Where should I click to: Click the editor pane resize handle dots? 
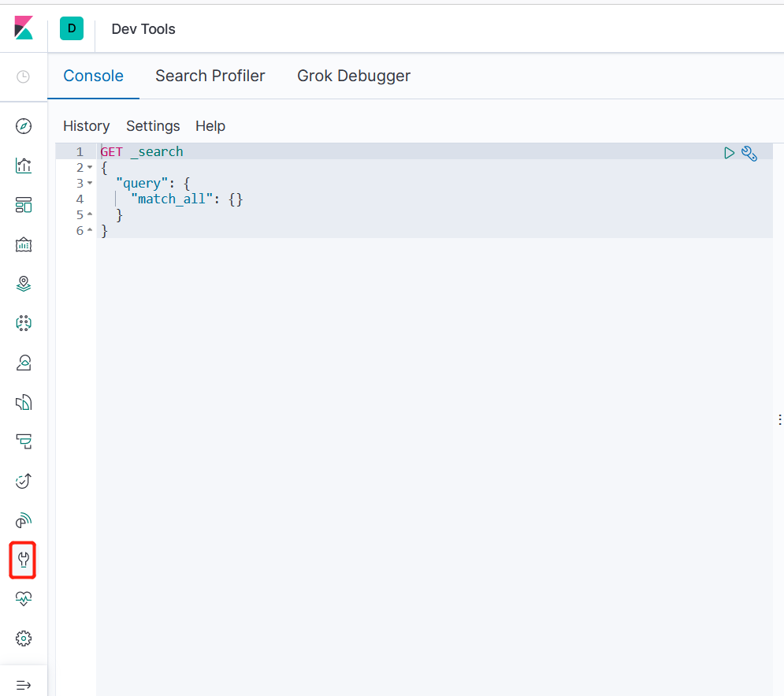(x=779, y=419)
